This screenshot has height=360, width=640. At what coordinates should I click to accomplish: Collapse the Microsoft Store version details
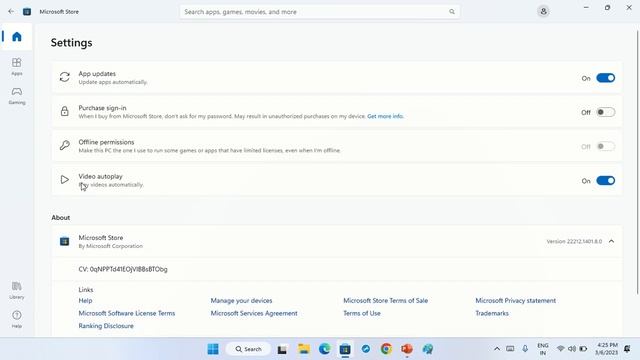(x=611, y=241)
